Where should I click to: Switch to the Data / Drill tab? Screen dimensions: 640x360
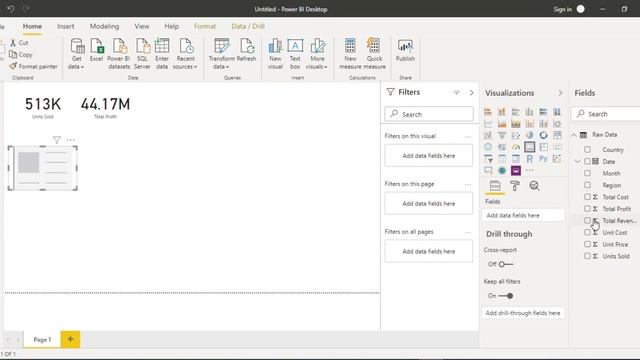click(x=248, y=26)
